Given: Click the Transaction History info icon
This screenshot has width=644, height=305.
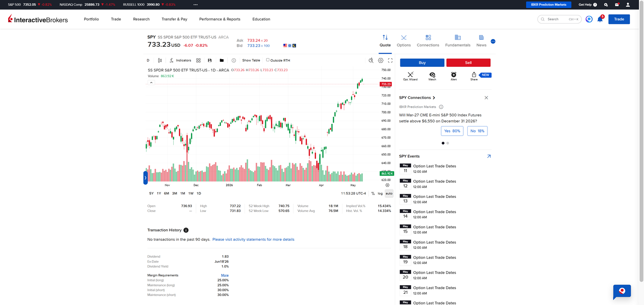Looking at the screenshot, I should click(x=186, y=230).
